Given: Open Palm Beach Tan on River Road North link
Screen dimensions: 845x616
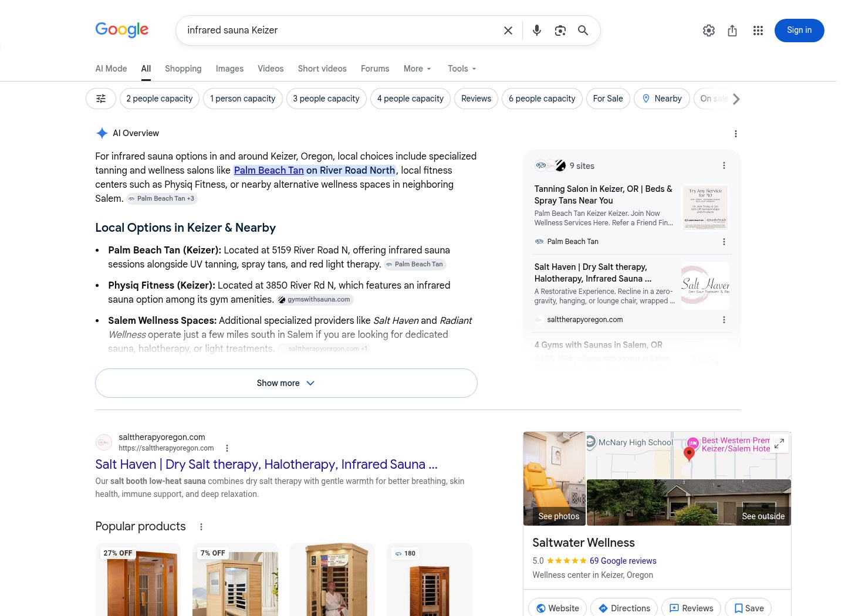Looking at the screenshot, I should [x=315, y=170].
